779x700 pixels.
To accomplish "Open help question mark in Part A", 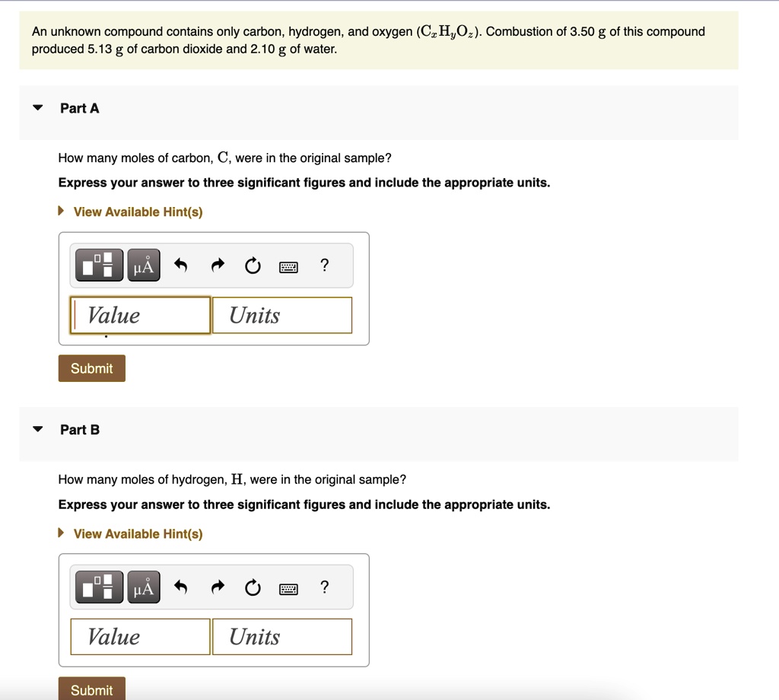I will coord(324,266).
